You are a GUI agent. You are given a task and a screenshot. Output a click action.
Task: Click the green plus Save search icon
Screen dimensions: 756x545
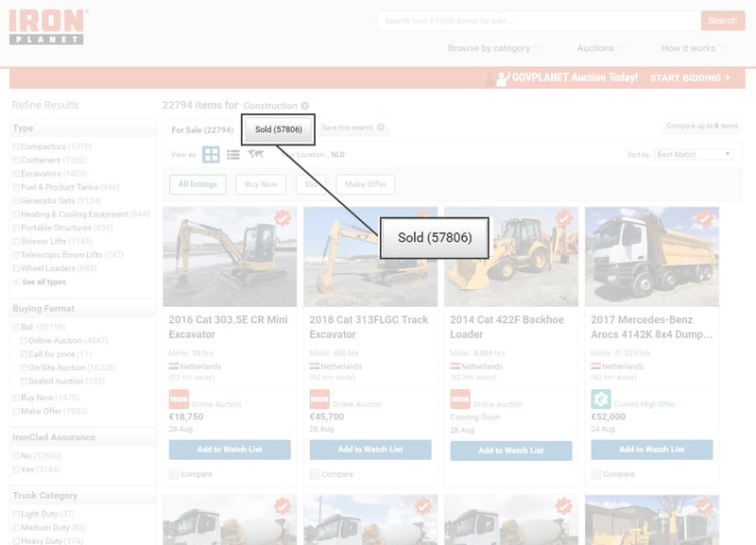click(x=381, y=128)
